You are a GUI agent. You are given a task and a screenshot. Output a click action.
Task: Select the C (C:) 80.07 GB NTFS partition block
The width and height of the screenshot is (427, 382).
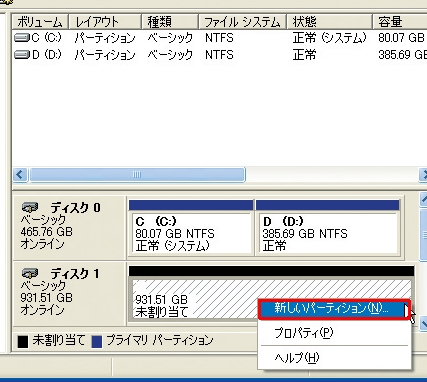pyautogui.click(x=191, y=228)
